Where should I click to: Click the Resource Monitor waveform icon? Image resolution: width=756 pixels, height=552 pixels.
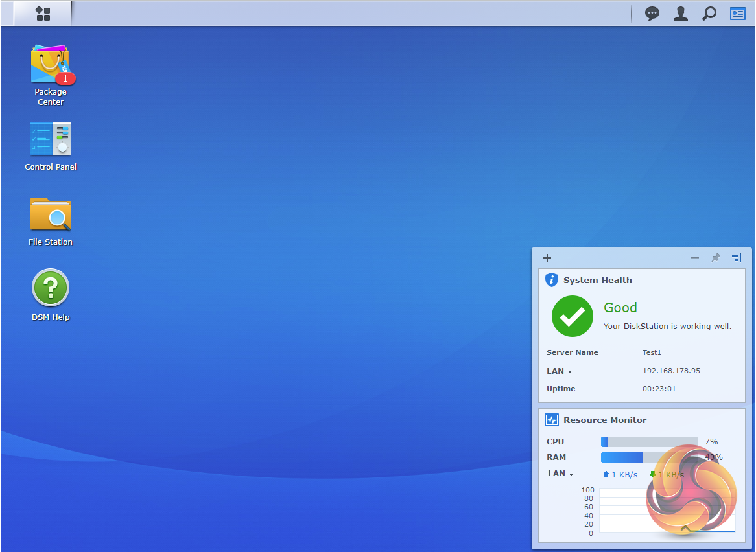click(552, 420)
